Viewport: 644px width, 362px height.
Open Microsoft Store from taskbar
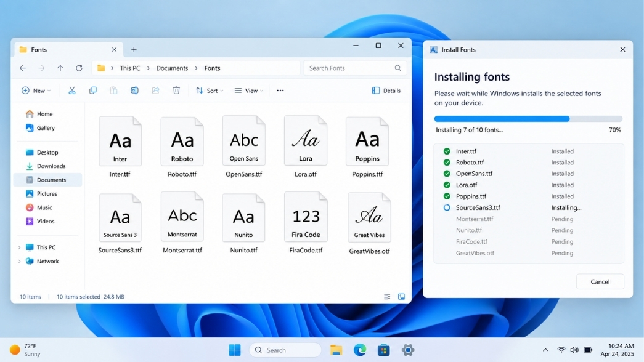[383, 350]
